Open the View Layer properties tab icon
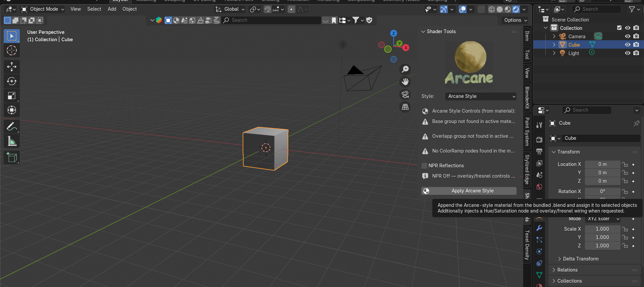The width and height of the screenshot is (644, 287). [x=539, y=163]
